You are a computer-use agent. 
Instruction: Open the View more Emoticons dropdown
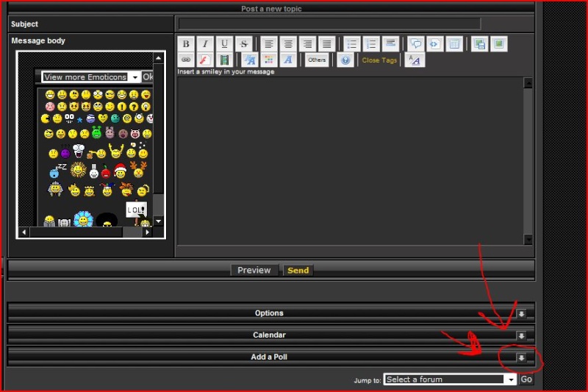pyautogui.click(x=91, y=77)
